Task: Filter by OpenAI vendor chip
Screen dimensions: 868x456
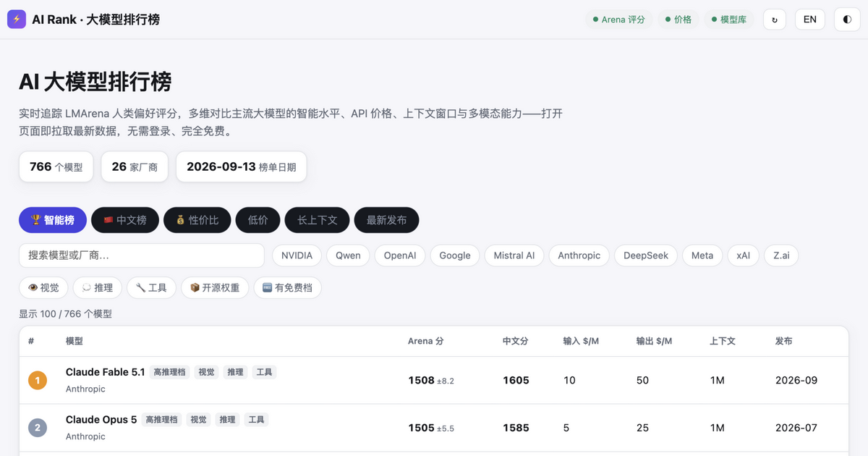Action: [400, 256]
